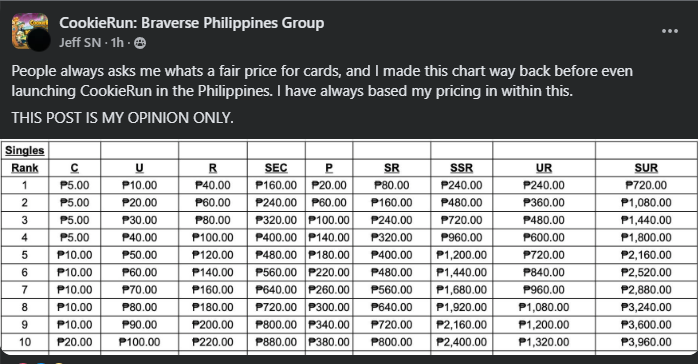Click the SSR column header
Screen dimensions: 698x364
point(461,168)
